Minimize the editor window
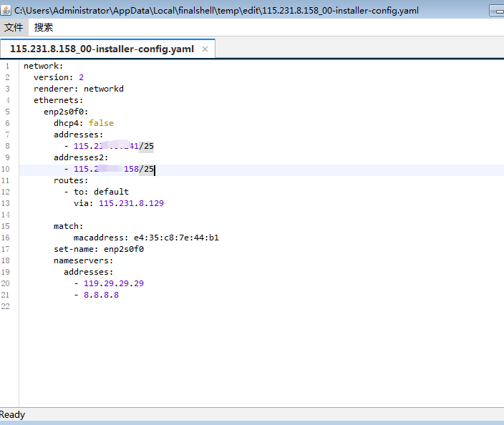 pos(496,11)
